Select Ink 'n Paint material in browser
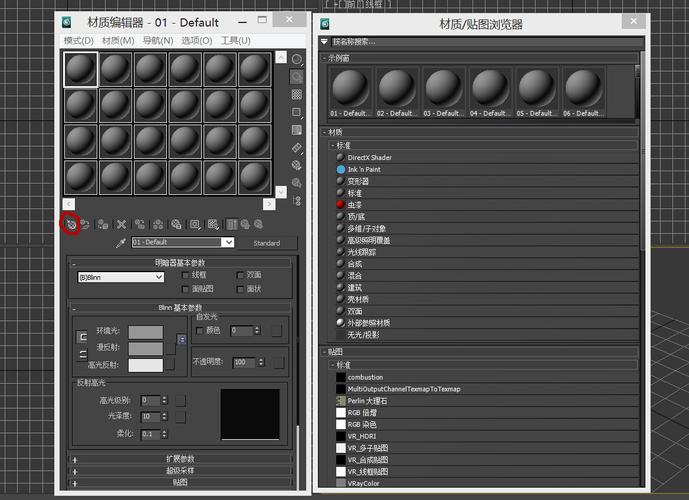The width and height of the screenshot is (689, 500). tap(363, 169)
